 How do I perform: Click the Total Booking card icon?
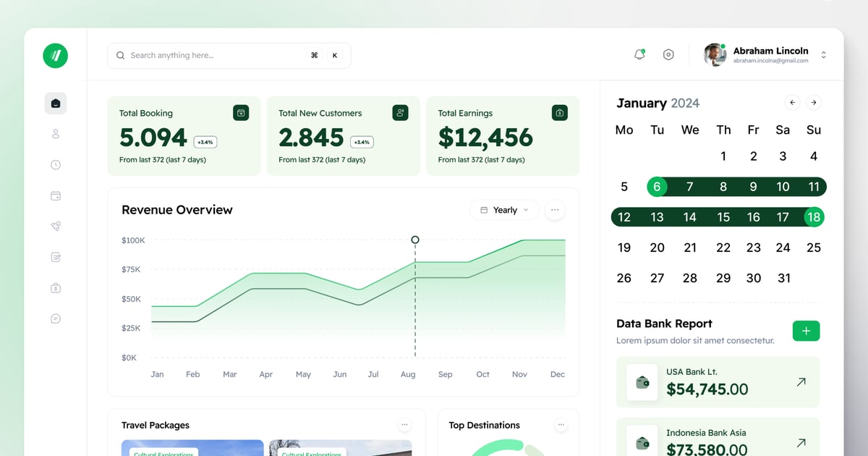(242, 112)
